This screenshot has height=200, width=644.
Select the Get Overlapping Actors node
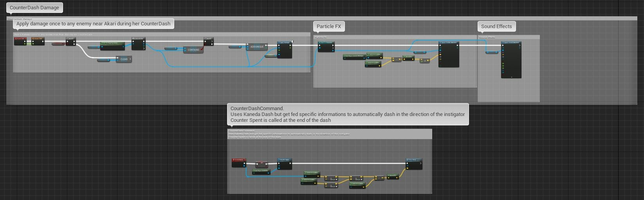coord(112,46)
